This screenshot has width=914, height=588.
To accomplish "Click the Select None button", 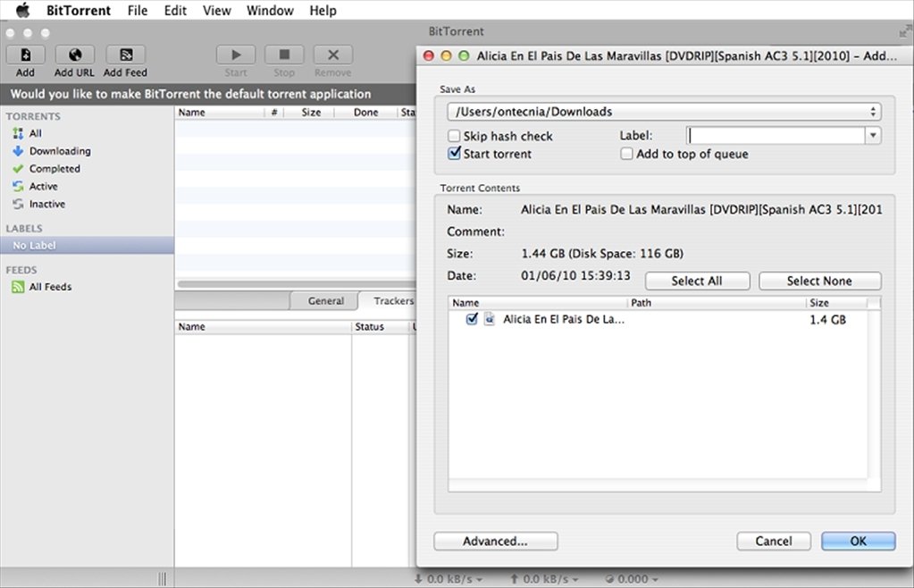I will point(819,281).
